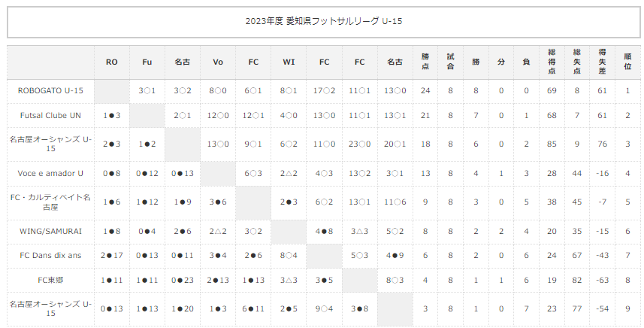Click the 総得点 column header

(x=552, y=62)
